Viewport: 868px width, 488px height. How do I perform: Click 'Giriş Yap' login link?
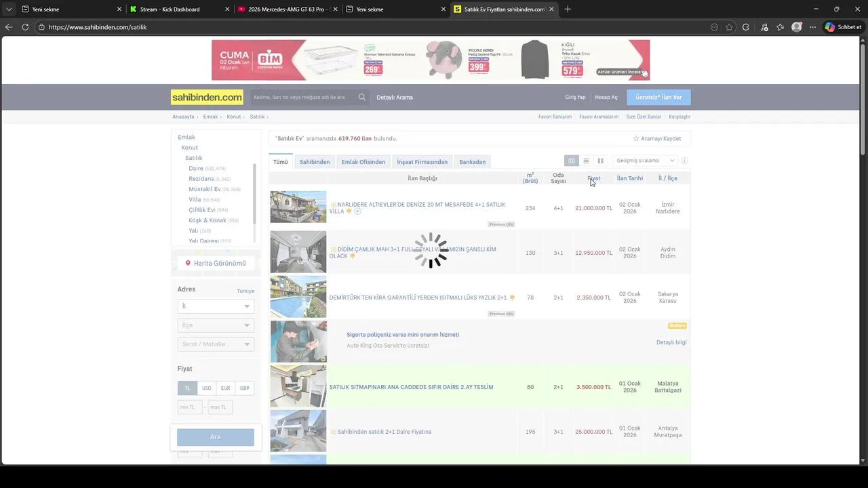pyautogui.click(x=575, y=98)
